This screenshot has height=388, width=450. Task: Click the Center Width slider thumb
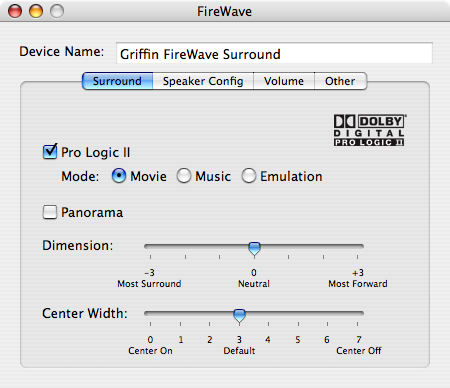point(239,316)
